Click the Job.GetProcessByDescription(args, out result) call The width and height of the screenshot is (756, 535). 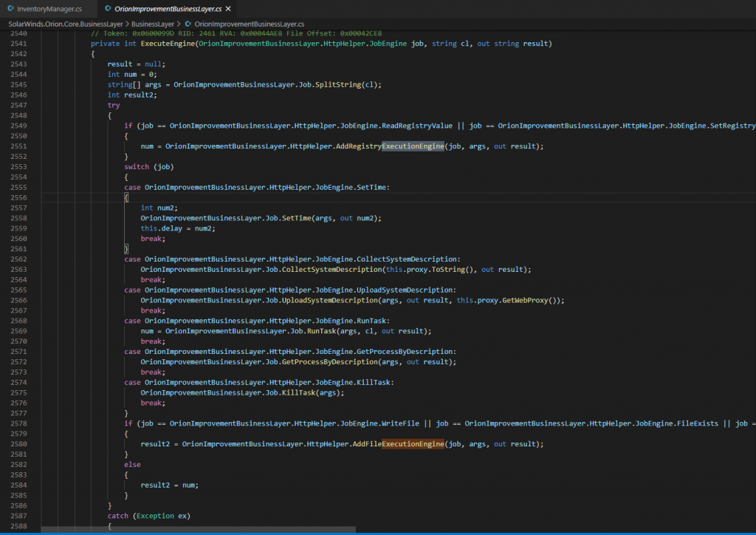click(x=298, y=362)
